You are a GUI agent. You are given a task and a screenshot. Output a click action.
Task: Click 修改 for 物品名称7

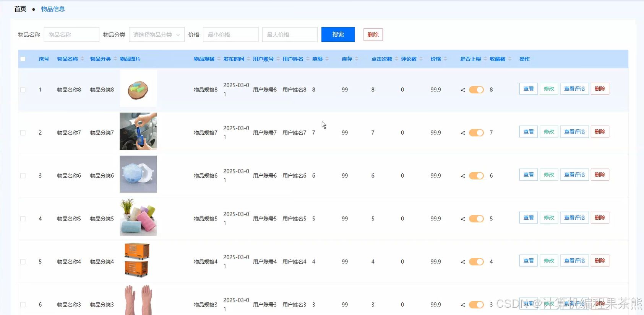[x=549, y=132]
